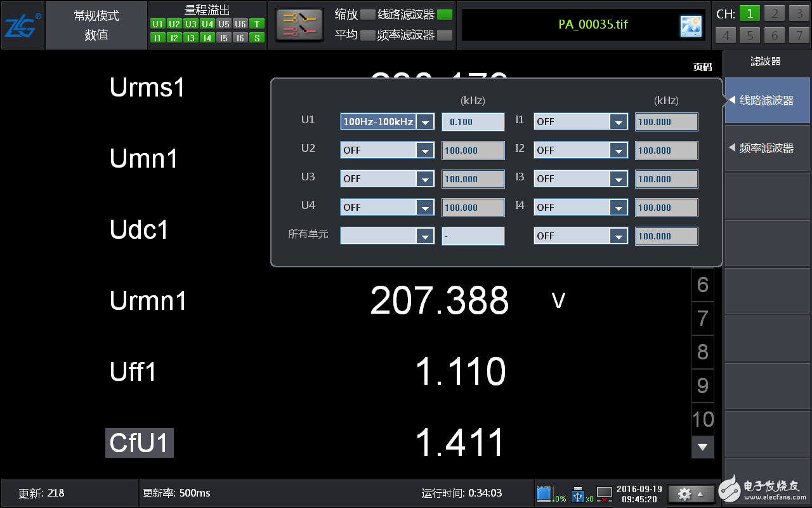Screen dimensions: 812x508
Task: Toggle the 线路滤波器 indicator in top bar
Action: (445, 15)
